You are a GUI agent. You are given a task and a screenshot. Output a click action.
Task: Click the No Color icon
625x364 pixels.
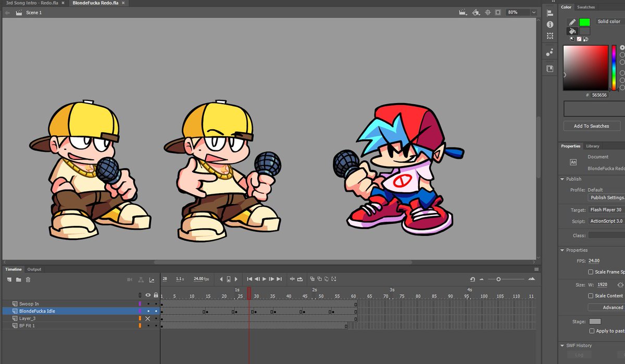point(579,39)
